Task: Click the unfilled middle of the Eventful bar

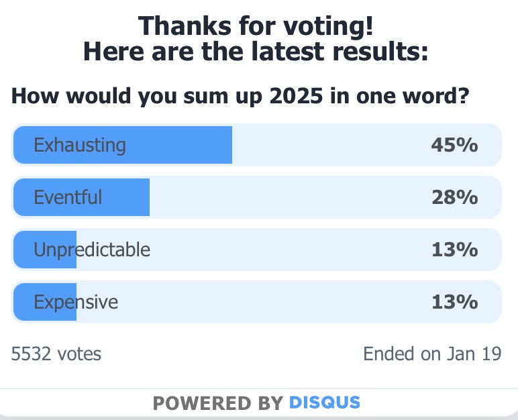Action: click(289, 197)
